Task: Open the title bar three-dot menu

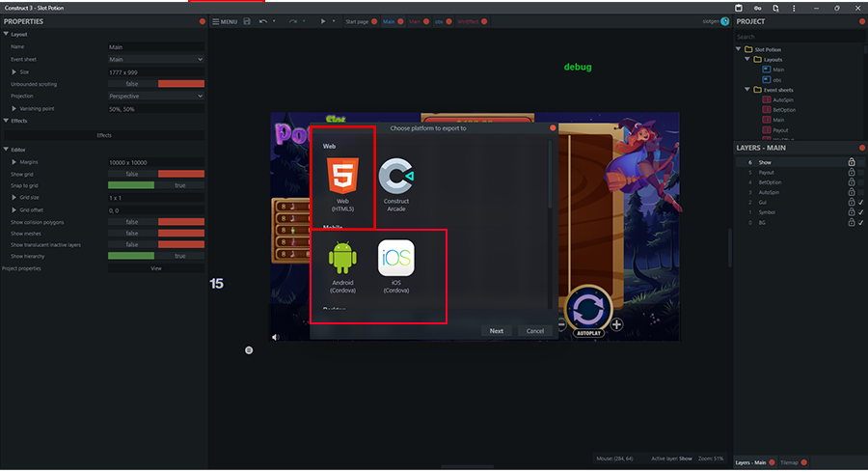Action: coord(794,9)
